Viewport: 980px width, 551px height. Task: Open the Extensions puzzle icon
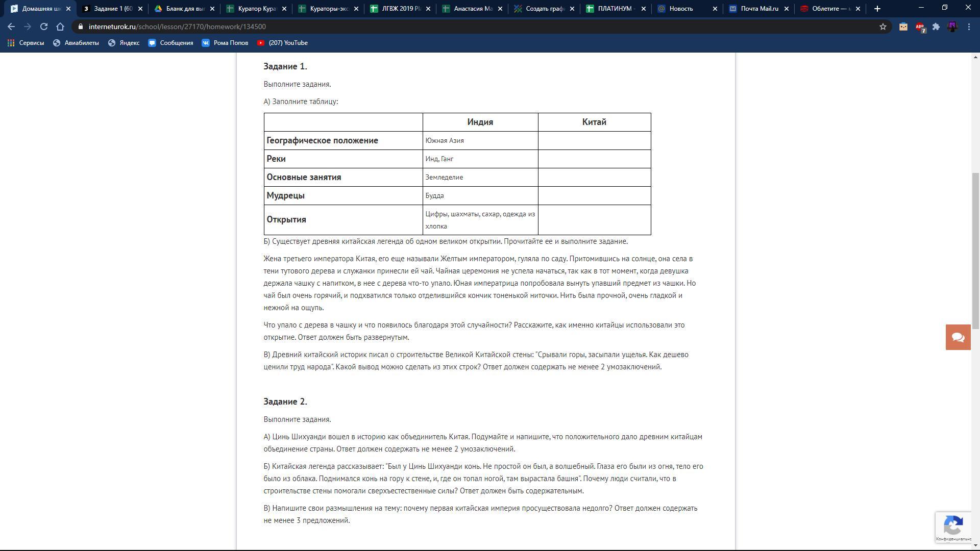[x=936, y=27]
